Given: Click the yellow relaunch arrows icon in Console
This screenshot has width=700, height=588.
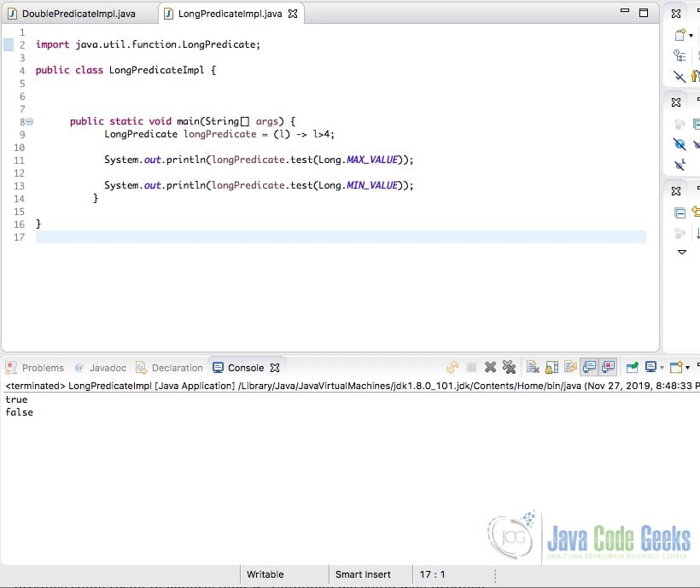Looking at the screenshot, I should [x=452, y=367].
